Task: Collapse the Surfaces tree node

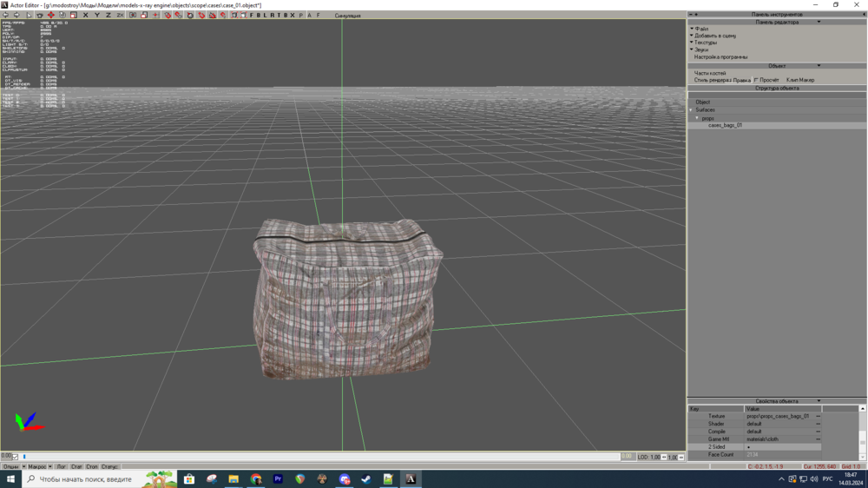Action: point(692,110)
